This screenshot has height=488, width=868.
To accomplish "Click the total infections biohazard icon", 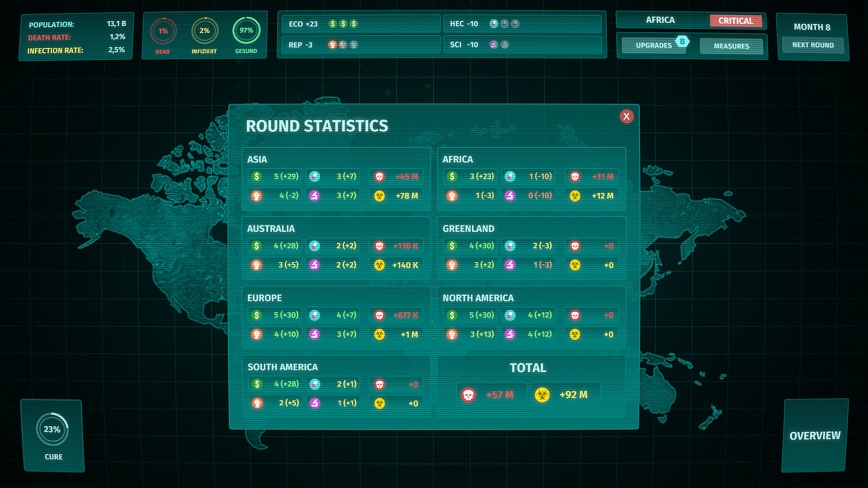I will coord(542,395).
